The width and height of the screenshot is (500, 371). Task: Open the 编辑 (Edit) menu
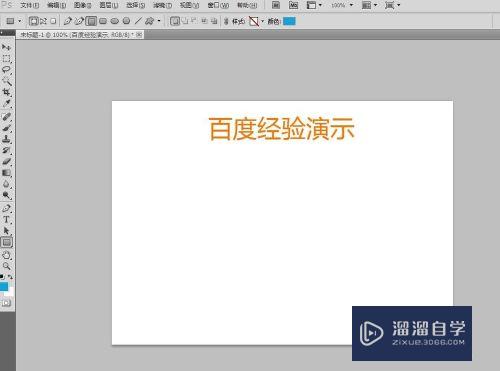56,5
